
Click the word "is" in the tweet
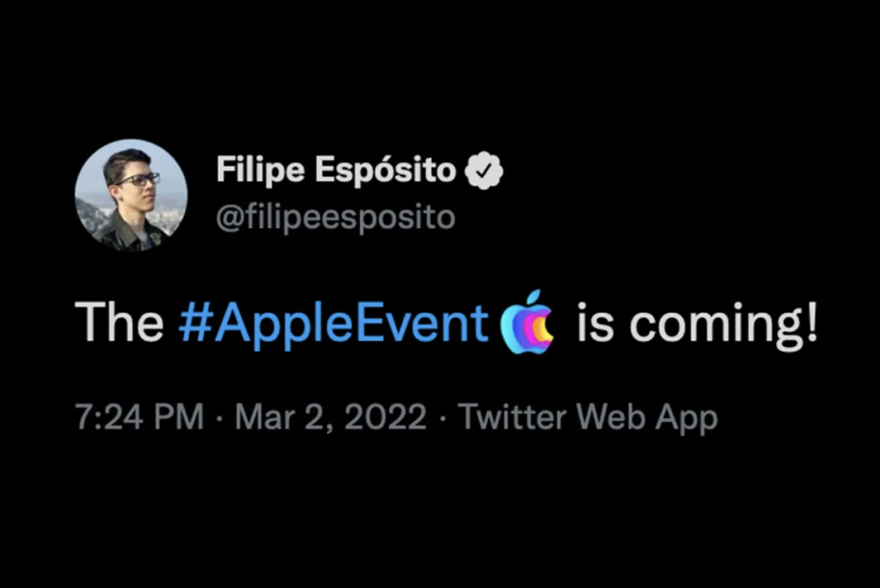tap(593, 323)
